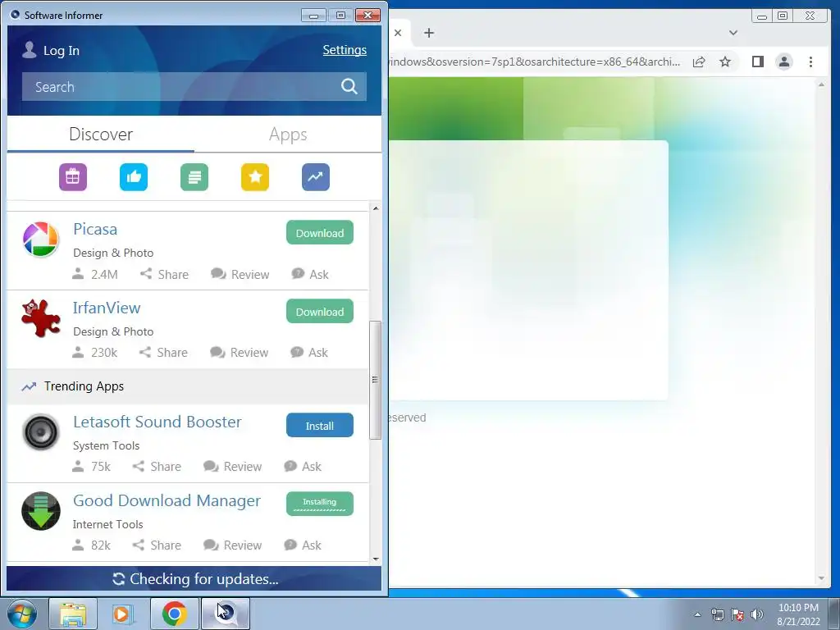
Task: Write a Review for Picasa
Action: click(x=240, y=274)
